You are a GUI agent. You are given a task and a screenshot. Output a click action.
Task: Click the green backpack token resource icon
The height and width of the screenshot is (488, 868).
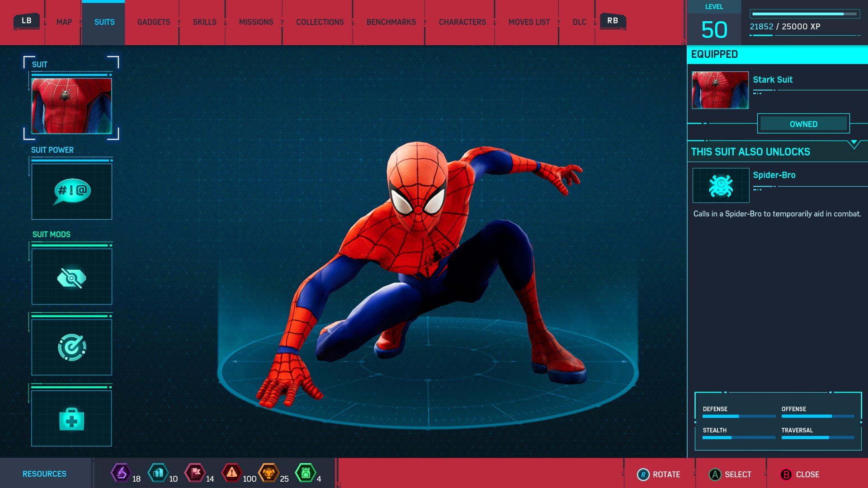point(306,473)
